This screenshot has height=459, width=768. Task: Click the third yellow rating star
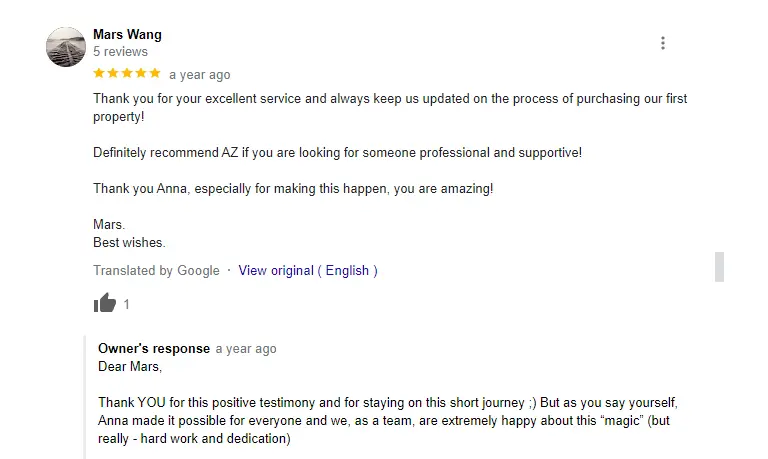click(x=127, y=74)
